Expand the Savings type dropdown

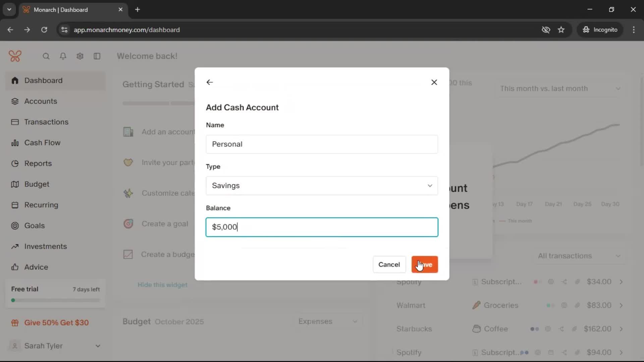click(x=322, y=186)
